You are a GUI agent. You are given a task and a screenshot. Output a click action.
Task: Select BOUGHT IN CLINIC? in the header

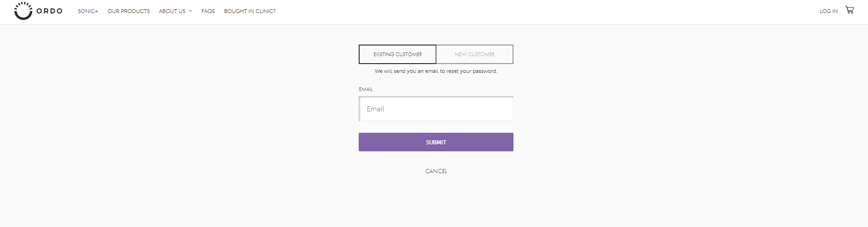click(250, 11)
